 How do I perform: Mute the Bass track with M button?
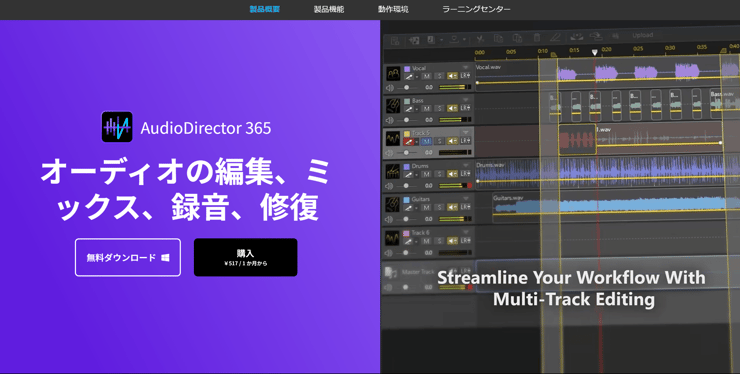tap(427, 108)
